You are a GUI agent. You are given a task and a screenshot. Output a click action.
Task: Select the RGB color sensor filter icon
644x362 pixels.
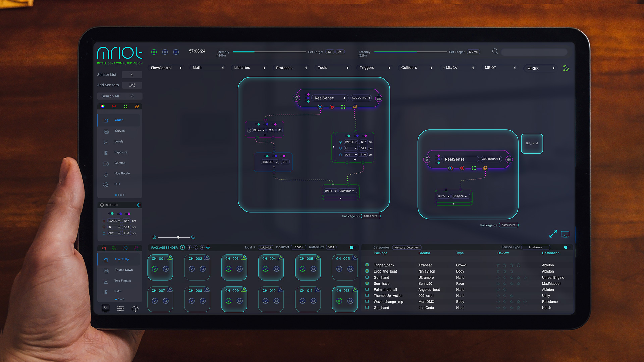(103, 106)
